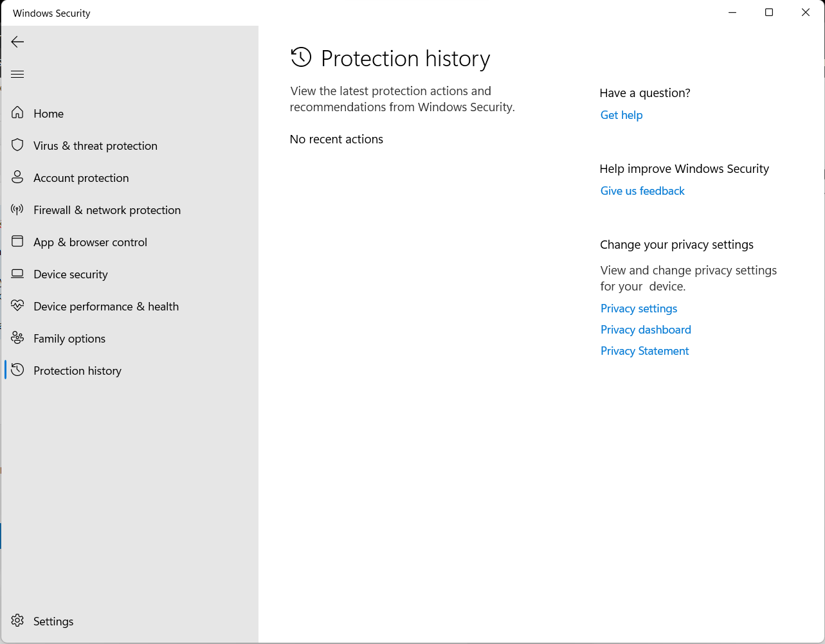Click the Virus & threat shield icon
The width and height of the screenshot is (825, 644).
pos(17,145)
